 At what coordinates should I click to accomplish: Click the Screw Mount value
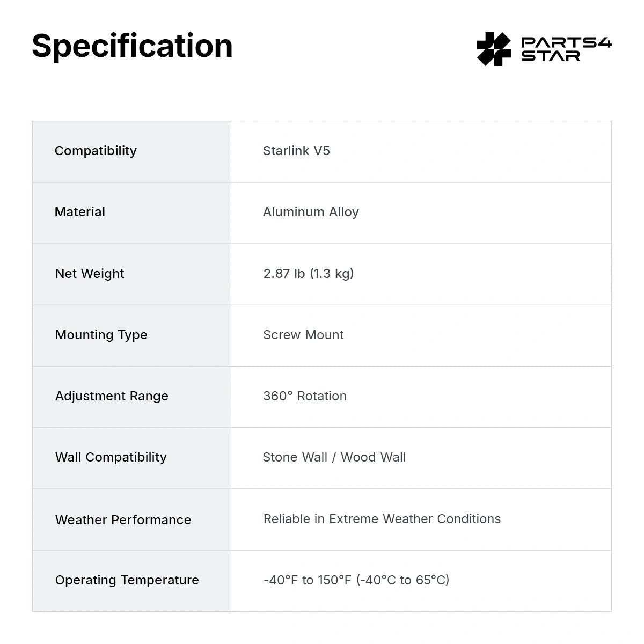click(303, 335)
